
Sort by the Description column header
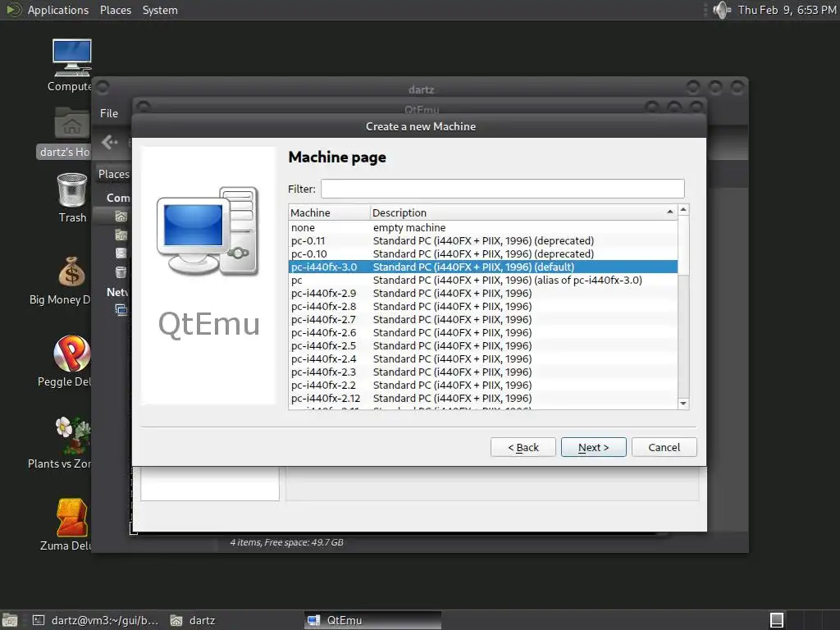click(x=523, y=212)
